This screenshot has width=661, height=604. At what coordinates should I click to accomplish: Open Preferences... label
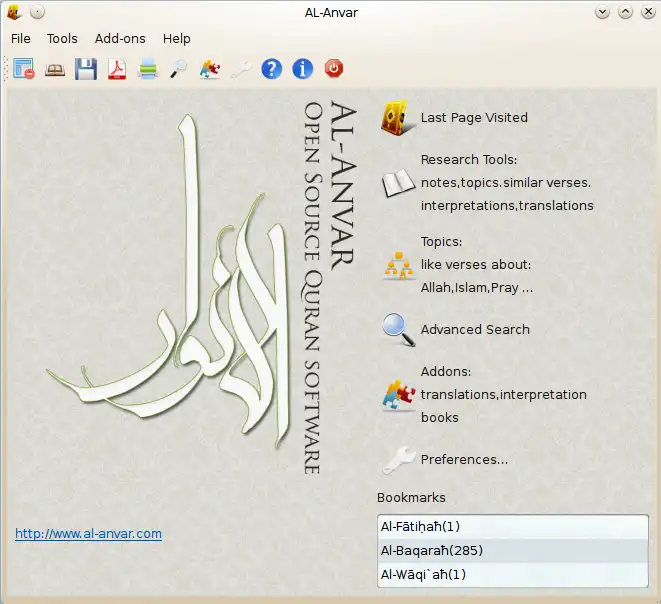(x=464, y=459)
